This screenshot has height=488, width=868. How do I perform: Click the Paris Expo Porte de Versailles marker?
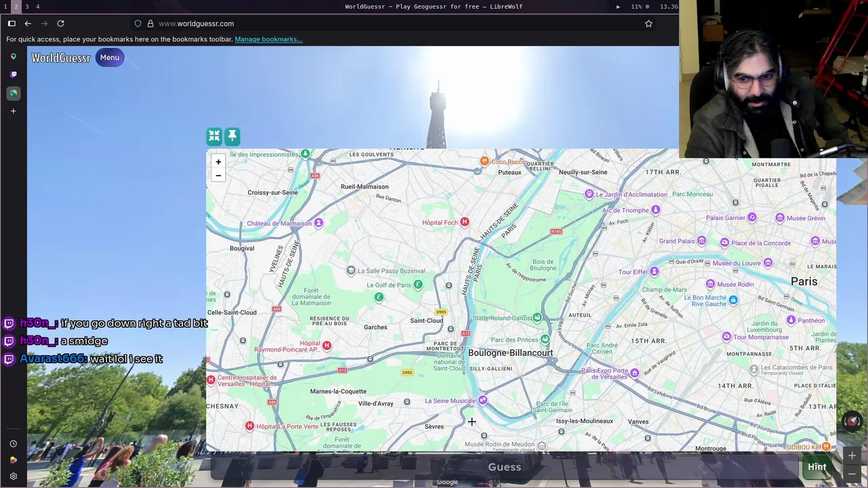pyautogui.click(x=635, y=373)
